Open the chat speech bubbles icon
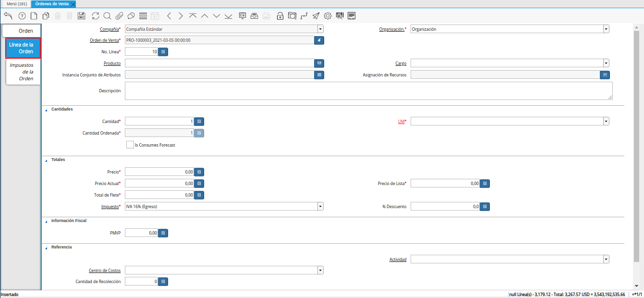The height and width of the screenshot is (298, 644). pyautogui.click(x=131, y=16)
